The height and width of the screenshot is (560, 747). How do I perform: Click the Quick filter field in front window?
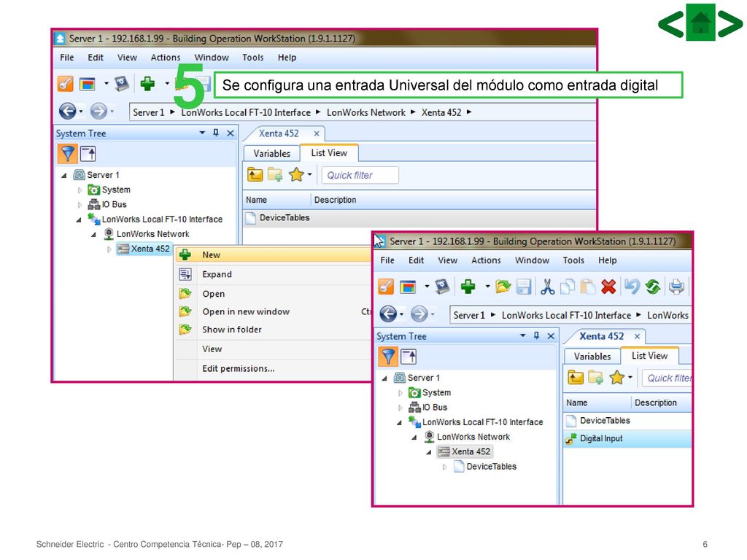click(x=667, y=378)
